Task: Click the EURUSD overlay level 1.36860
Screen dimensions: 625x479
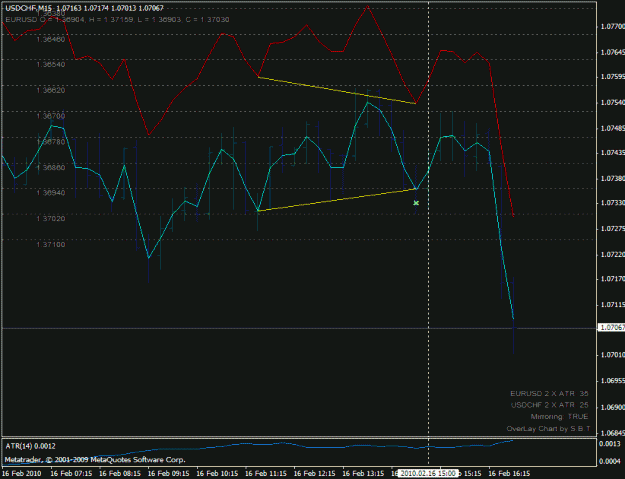Action: click(51, 167)
